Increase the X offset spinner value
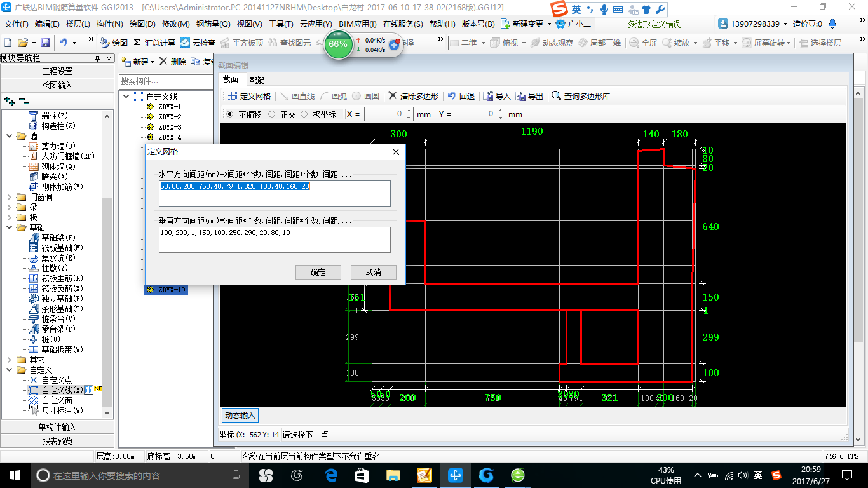Image resolution: width=868 pixels, height=488 pixels. 410,111
